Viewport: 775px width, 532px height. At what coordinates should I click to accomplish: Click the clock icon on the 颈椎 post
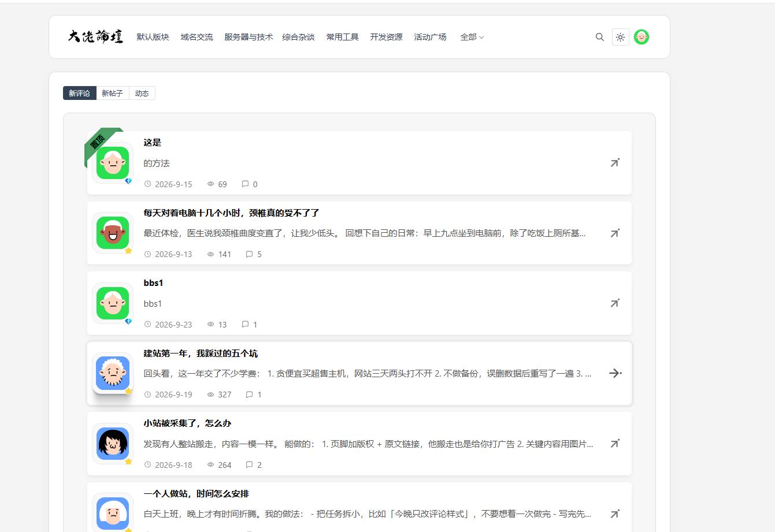[147, 254]
